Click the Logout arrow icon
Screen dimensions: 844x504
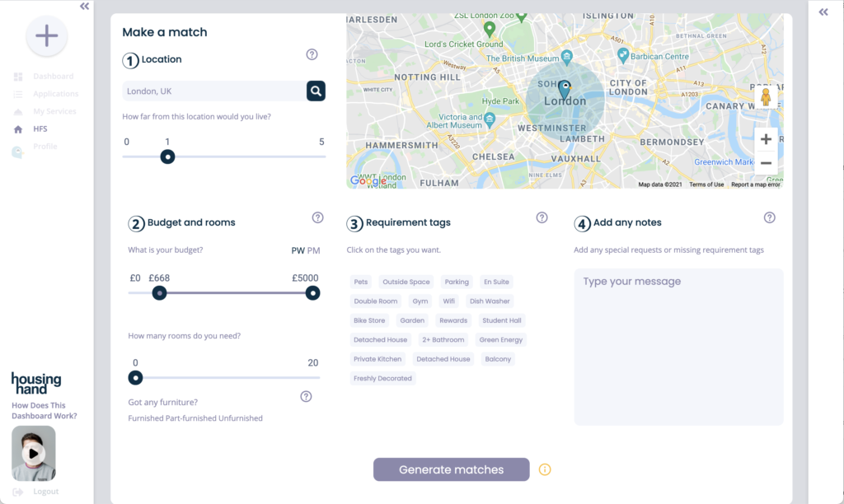(x=18, y=492)
